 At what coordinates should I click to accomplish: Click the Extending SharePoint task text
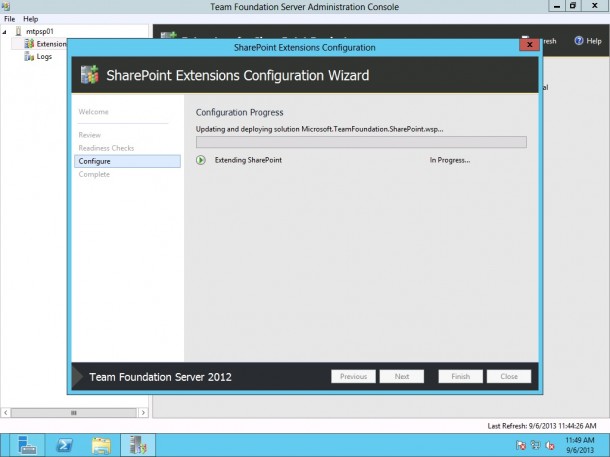[x=248, y=160]
